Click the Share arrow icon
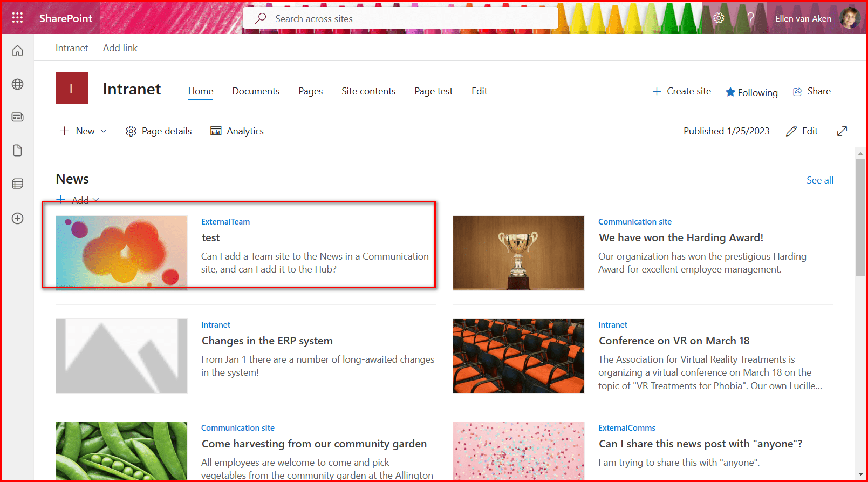Screen dimensions: 868x482 (x=797, y=92)
